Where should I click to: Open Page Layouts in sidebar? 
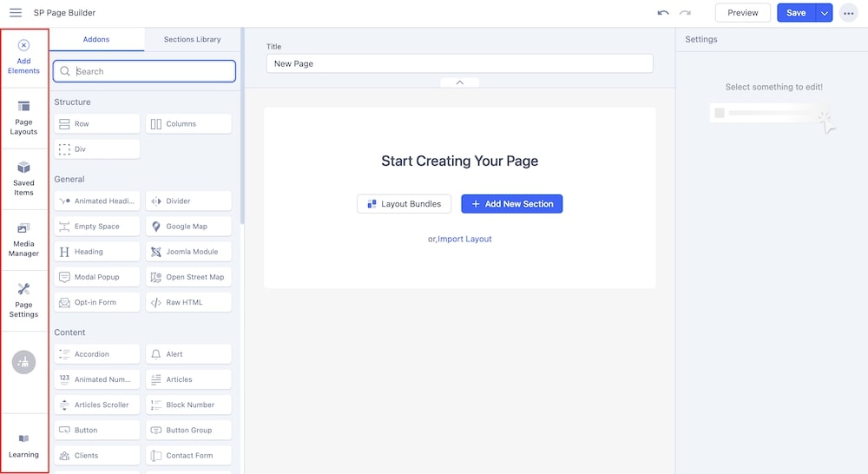point(23,117)
